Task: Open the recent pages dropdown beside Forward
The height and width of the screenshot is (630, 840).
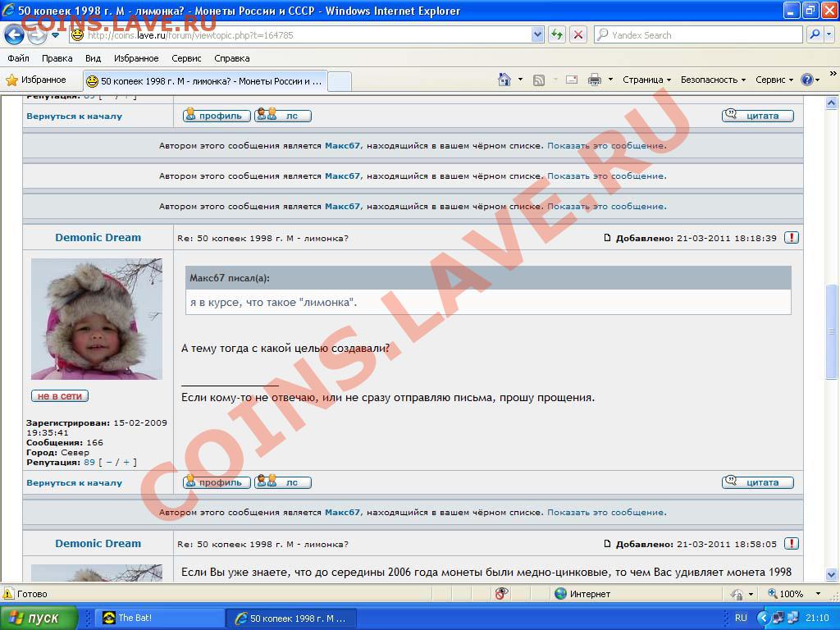Action: (56, 35)
